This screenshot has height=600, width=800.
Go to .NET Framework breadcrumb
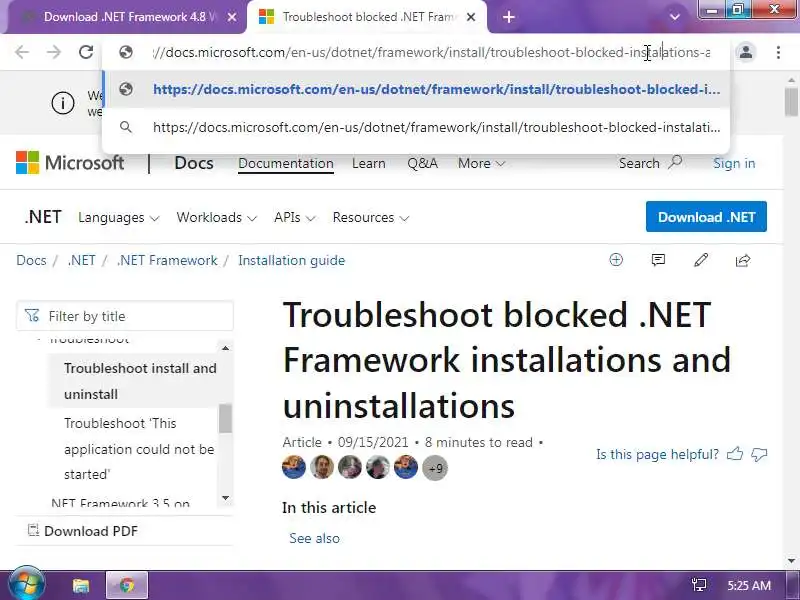click(x=167, y=260)
